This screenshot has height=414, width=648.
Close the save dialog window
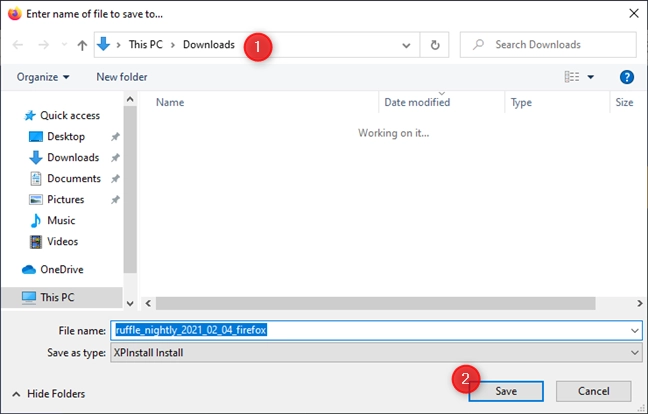(x=634, y=14)
